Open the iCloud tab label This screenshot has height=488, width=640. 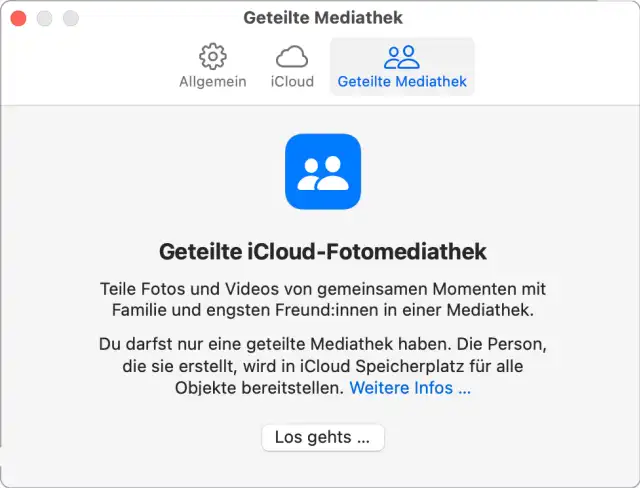pos(292,82)
